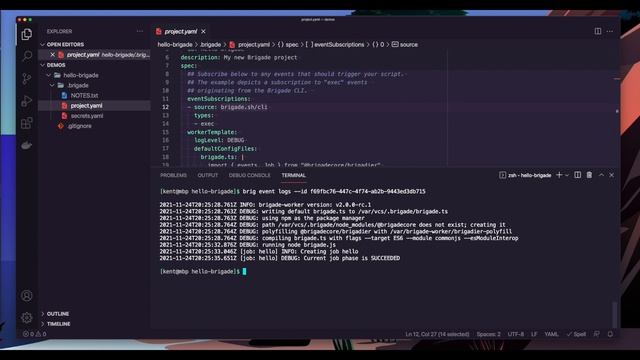Viewport: 640px width, 360px height.
Task: Open the Run and Debug view
Action: (x=27, y=101)
